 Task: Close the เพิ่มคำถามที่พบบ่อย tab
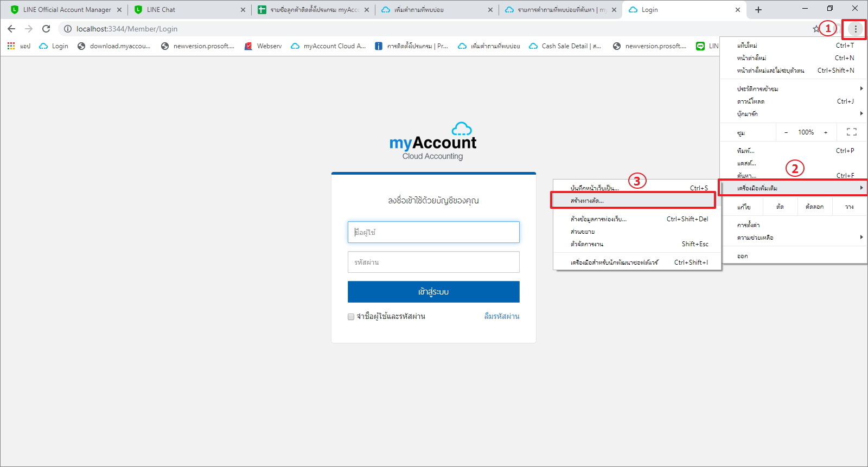pos(490,10)
